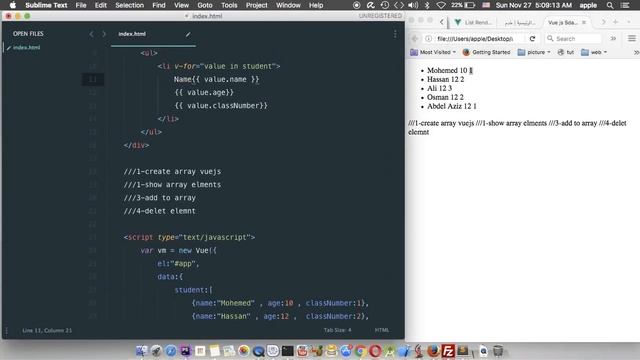Open QuickTime Player in the dock
Screen dimensions: 640x360
258,351
